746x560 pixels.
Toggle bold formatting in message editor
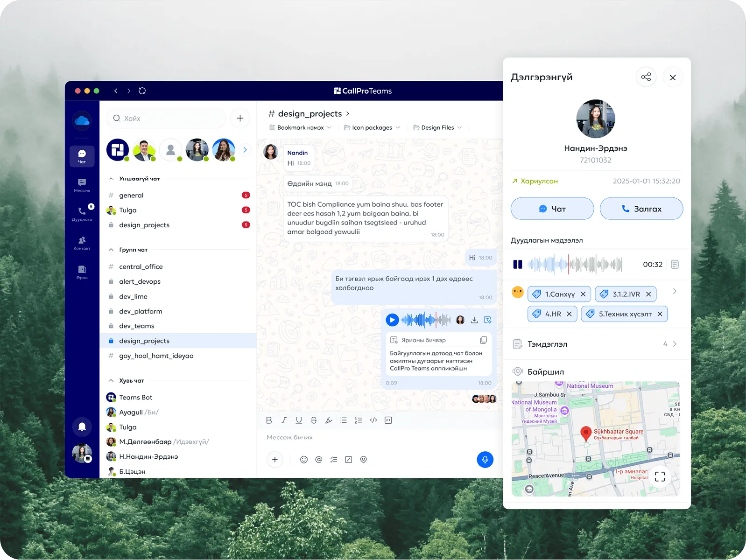[269, 420]
